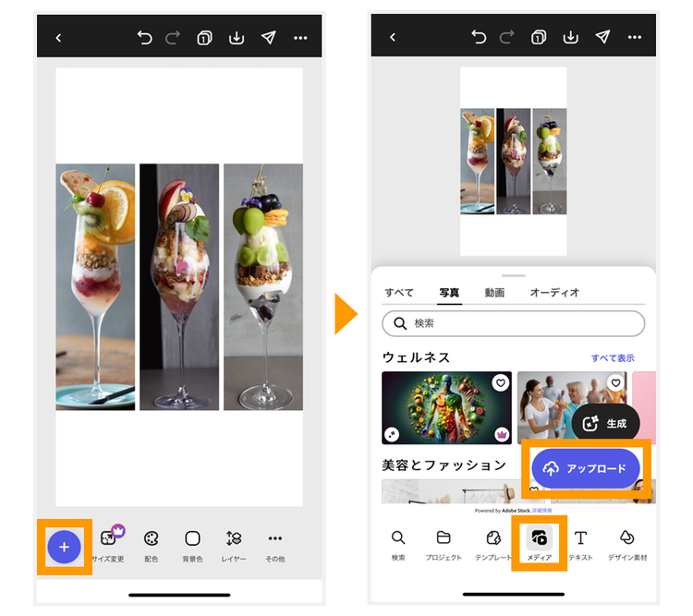The image size is (693, 616).
Task: Select the grape-topped parfait photo on left canvas
Action: click(263, 287)
